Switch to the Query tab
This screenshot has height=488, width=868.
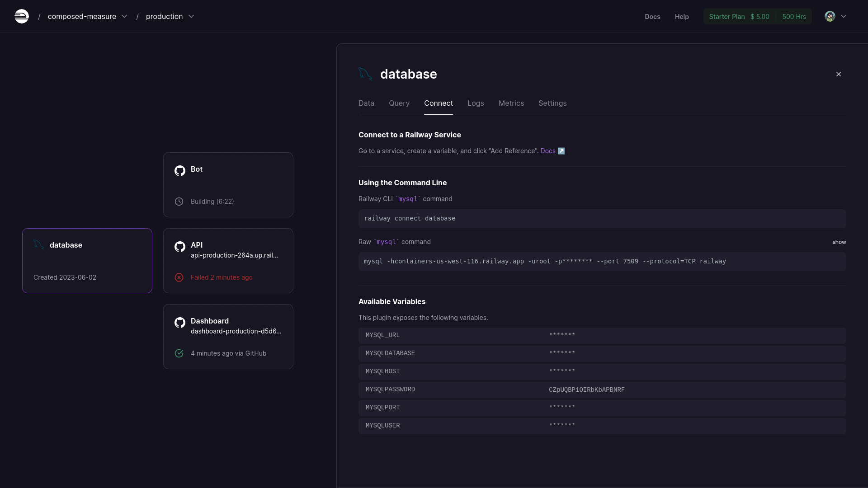tap(399, 103)
